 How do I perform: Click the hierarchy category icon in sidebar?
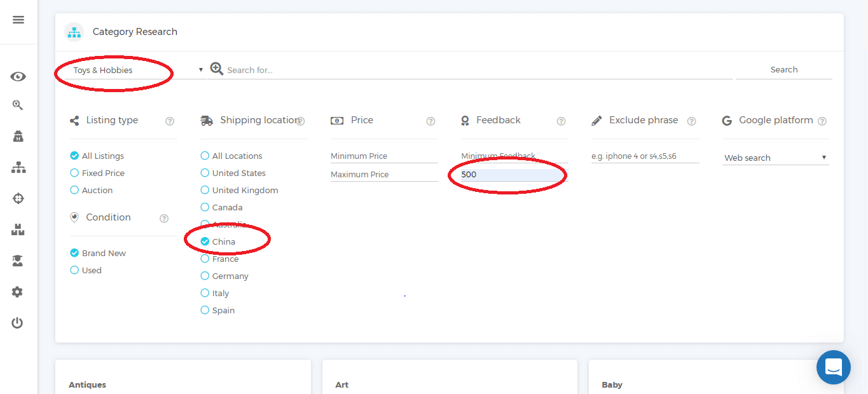(18, 168)
